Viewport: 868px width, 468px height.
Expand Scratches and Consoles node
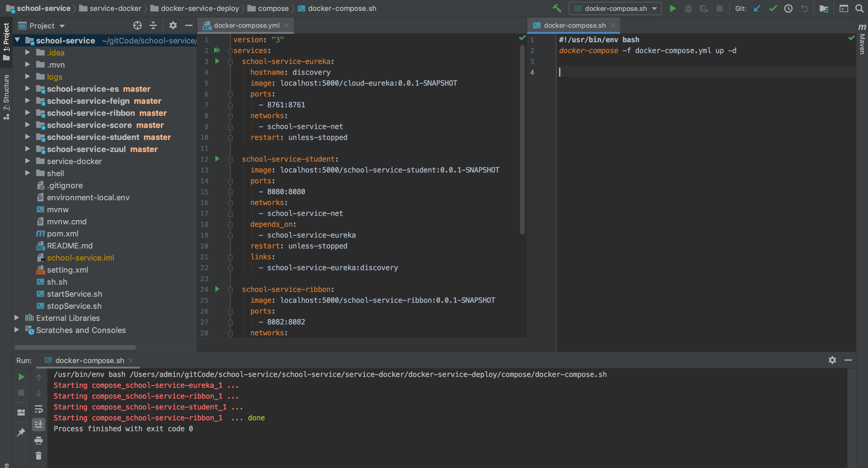coord(17,330)
